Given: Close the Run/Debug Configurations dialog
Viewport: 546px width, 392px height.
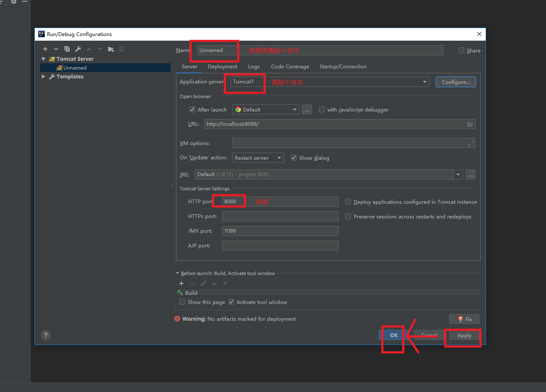Looking at the screenshot, I should [479, 34].
